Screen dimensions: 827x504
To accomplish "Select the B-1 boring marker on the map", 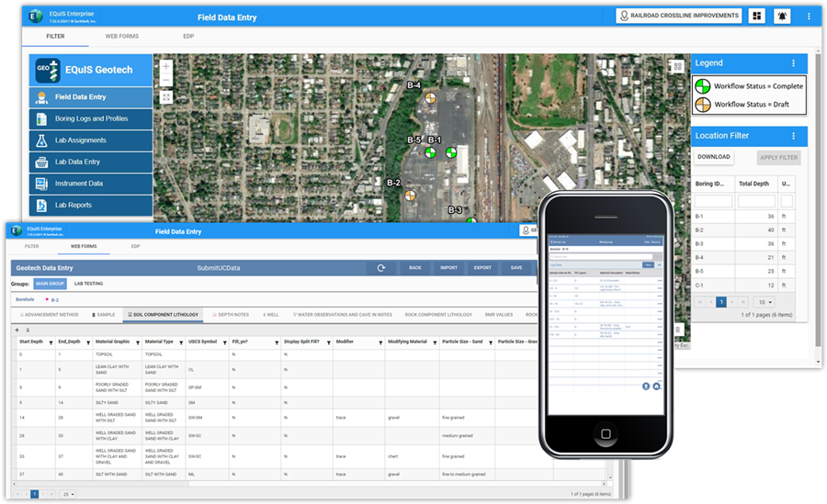I will pos(451,153).
